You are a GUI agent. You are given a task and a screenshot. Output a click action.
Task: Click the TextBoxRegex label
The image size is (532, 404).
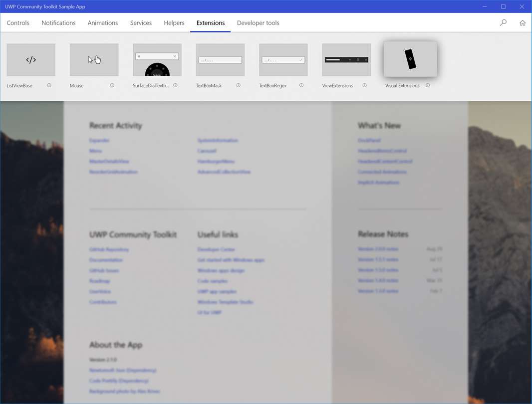(273, 85)
